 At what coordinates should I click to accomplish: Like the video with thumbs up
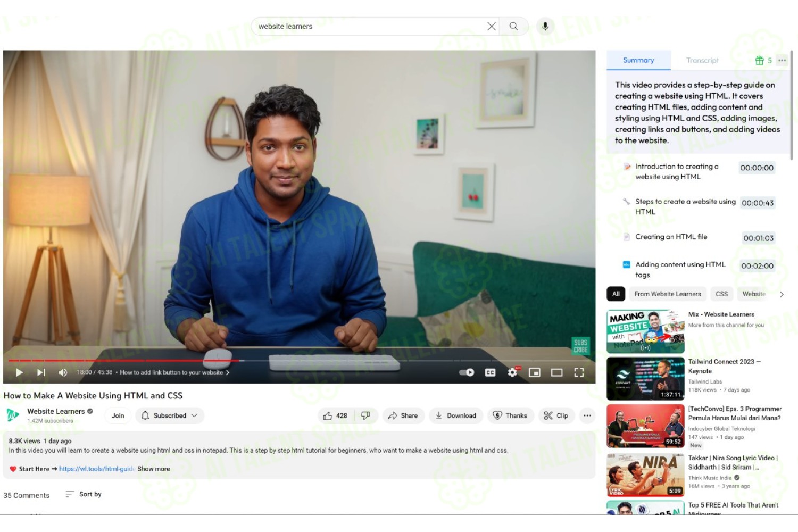335,415
